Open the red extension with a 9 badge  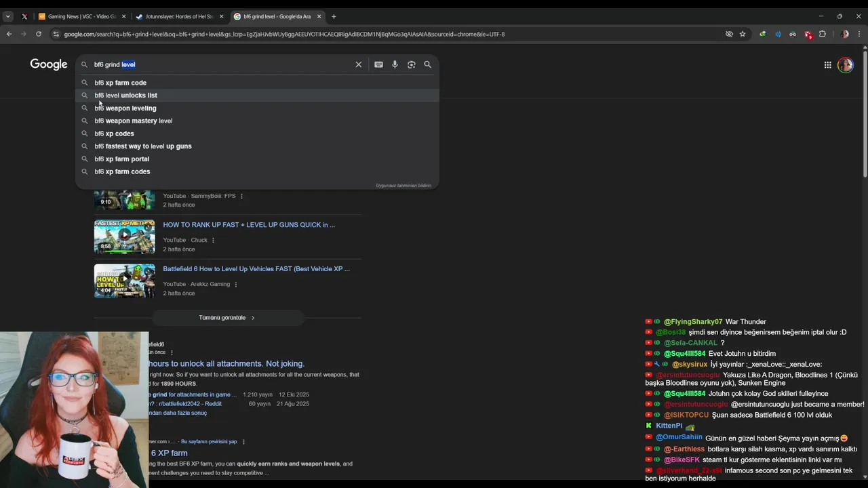[x=808, y=34]
